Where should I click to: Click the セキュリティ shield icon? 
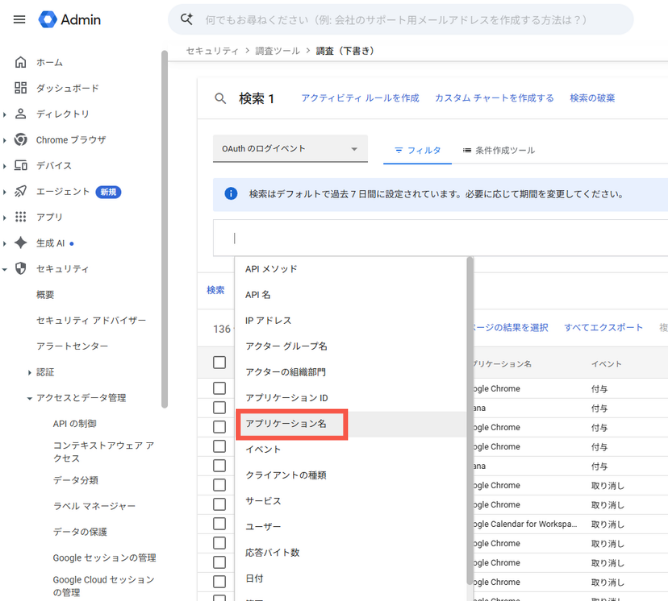pyautogui.click(x=20, y=268)
